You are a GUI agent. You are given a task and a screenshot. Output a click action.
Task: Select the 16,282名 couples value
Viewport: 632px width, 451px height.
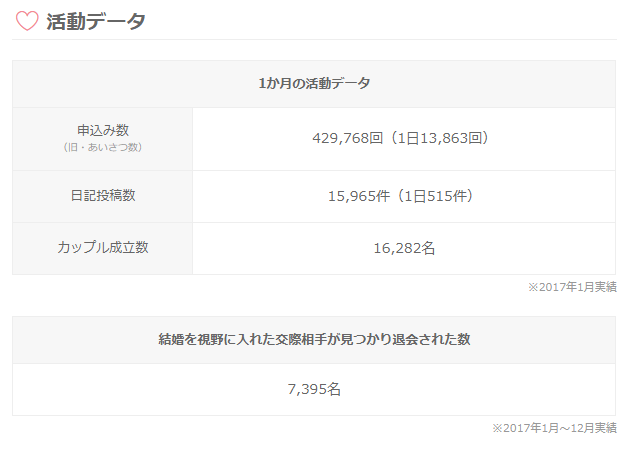403,248
